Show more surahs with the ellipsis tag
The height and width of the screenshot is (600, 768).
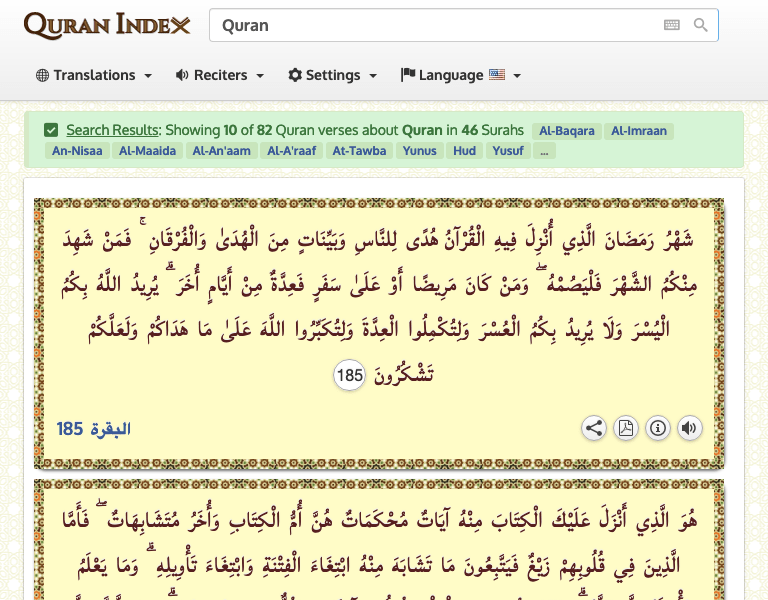tap(545, 151)
